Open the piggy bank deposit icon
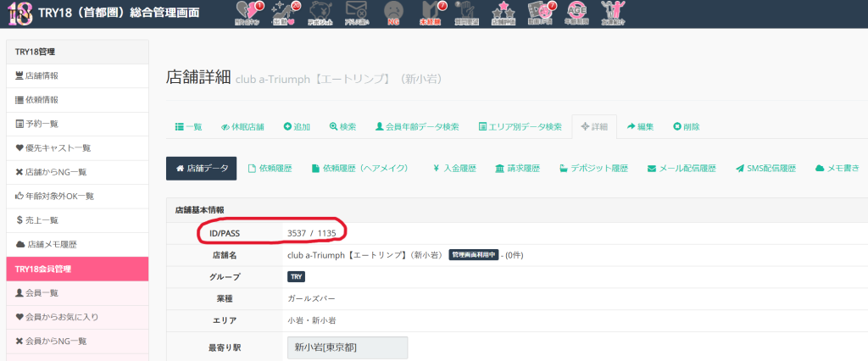 [x=320, y=11]
